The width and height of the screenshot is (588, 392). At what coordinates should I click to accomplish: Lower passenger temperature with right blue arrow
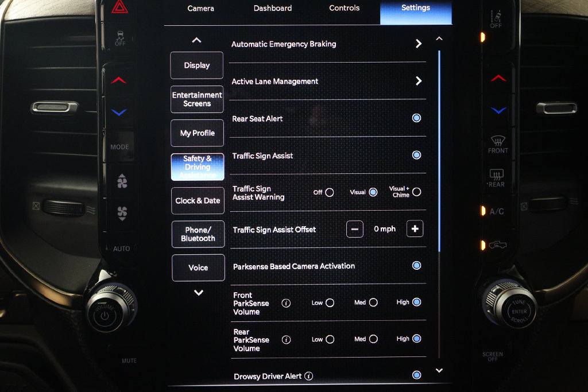point(499,110)
